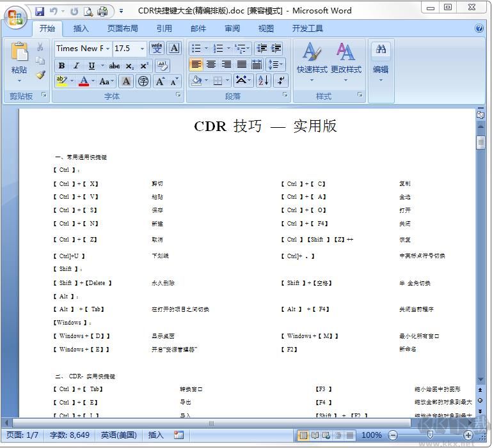Apply bullet list
The width and height of the screenshot is (492, 448).
(x=196, y=49)
